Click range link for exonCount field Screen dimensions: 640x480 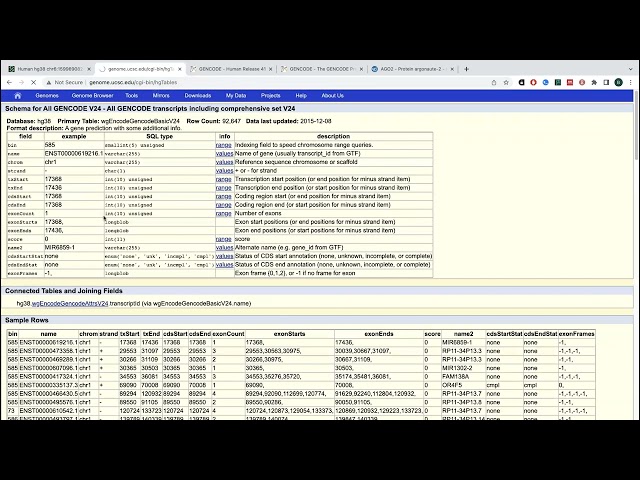click(224, 213)
